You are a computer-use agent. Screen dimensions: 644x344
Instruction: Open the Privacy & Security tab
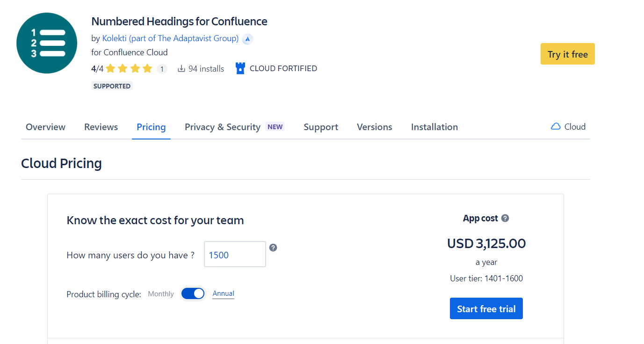(x=223, y=127)
